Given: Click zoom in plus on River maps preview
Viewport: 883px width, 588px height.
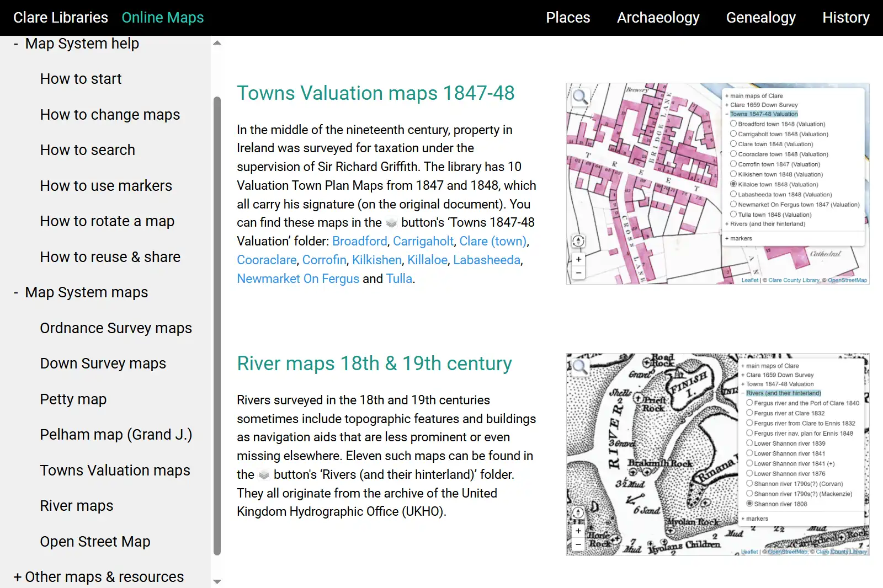Looking at the screenshot, I should tap(578, 531).
